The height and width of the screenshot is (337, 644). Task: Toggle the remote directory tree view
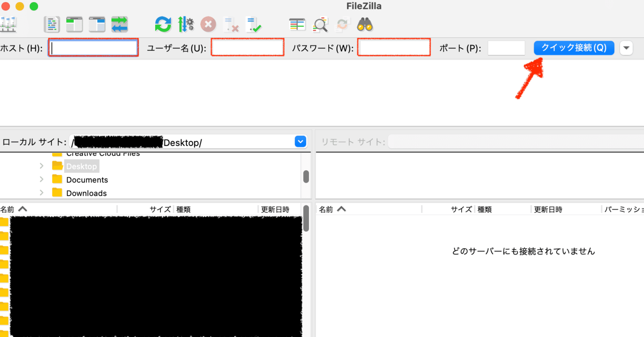97,24
